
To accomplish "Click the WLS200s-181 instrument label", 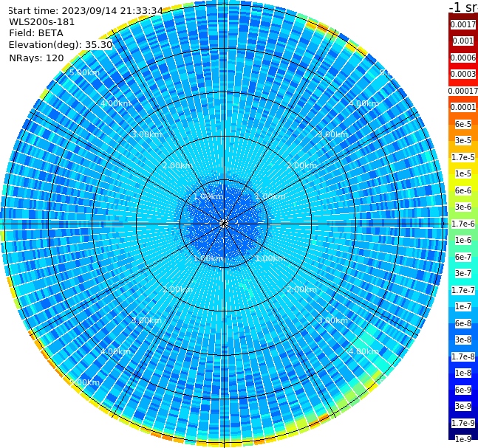I will coord(42,22).
